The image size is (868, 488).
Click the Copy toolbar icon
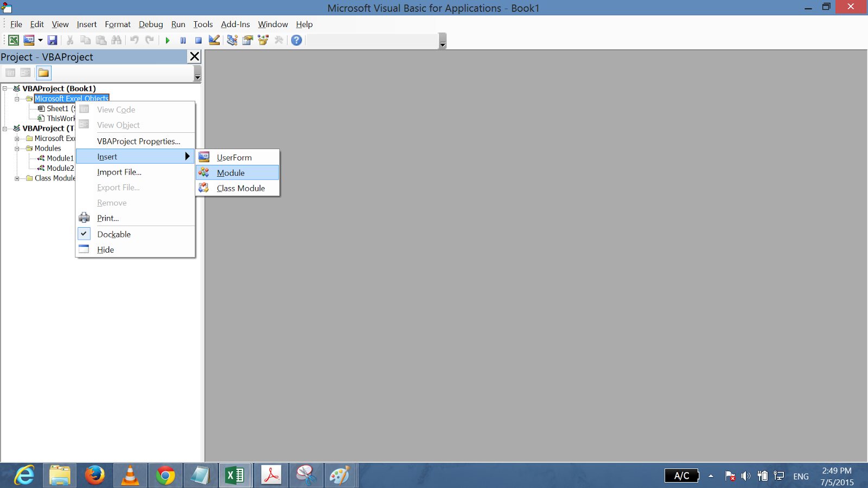[85, 40]
